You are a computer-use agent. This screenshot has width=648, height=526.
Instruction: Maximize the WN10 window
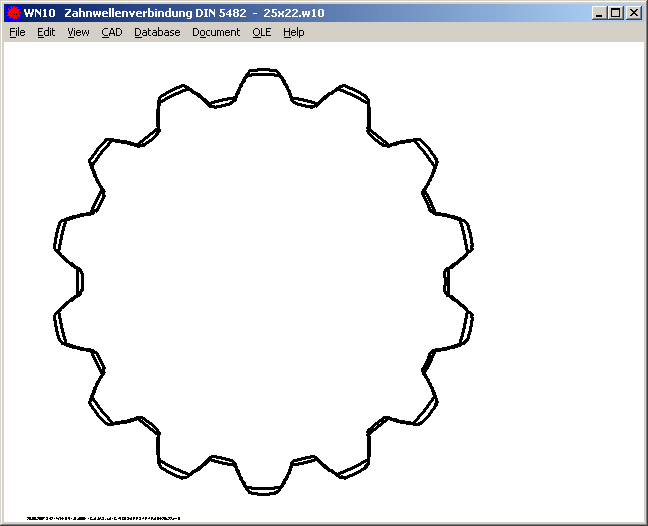615,13
